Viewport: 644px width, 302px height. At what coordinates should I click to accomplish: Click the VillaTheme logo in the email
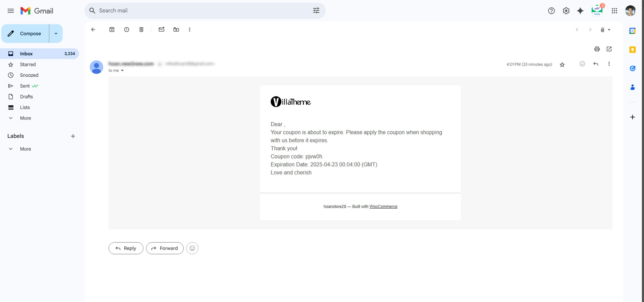[290, 101]
